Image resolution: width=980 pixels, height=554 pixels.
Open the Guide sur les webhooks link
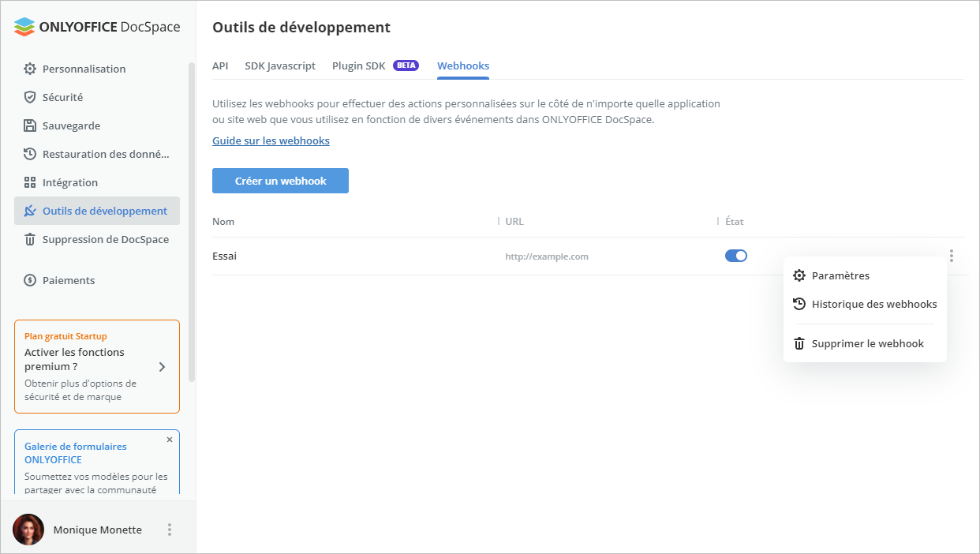(271, 140)
